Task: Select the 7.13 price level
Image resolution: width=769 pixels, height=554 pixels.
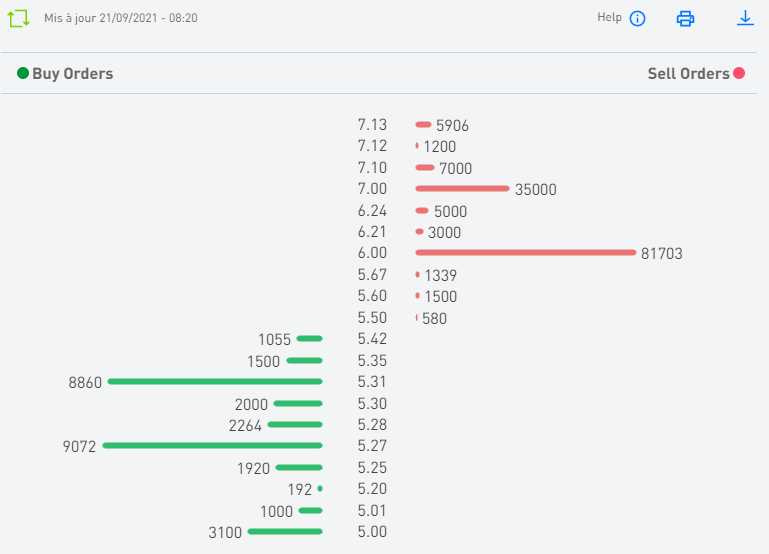Action: pyautogui.click(x=372, y=125)
